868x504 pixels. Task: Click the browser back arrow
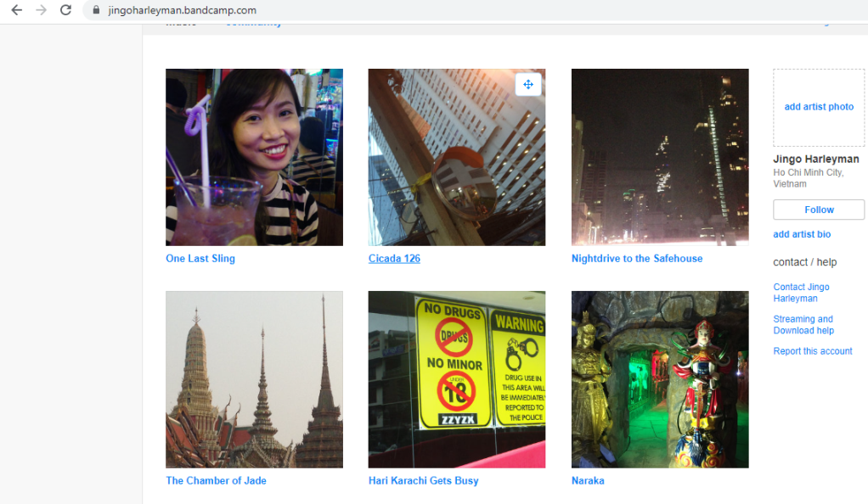16,10
